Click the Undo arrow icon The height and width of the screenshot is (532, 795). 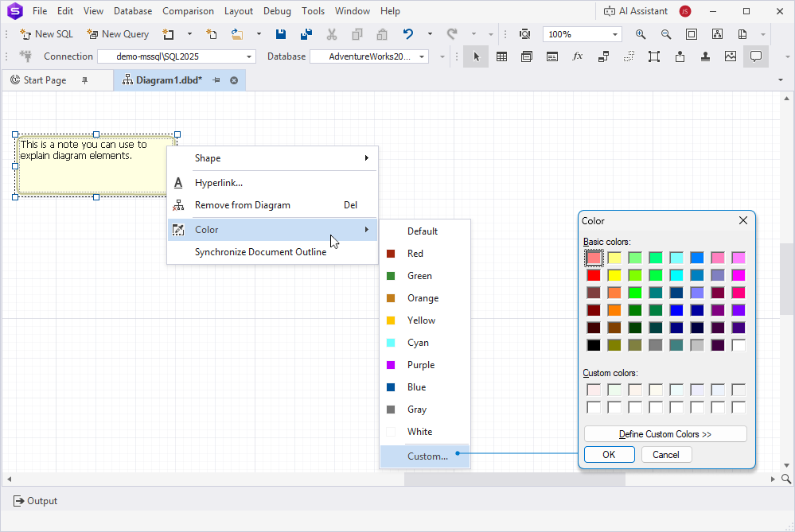pos(408,34)
